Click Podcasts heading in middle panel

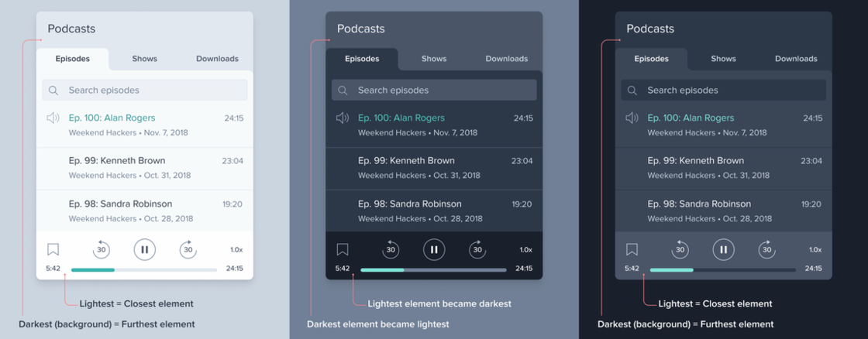click(x=361, y=29)
